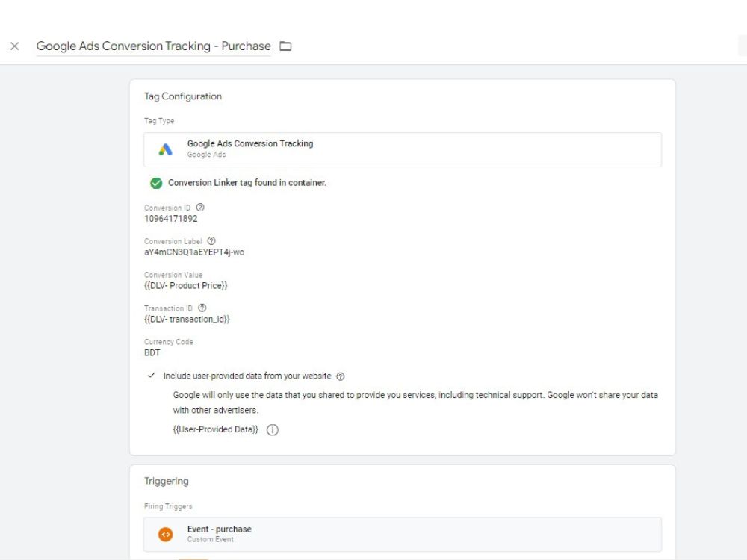Select the orange Custom Event trigger icon
747x560 pixels.
pyautogui.click(x=165, y=534)
